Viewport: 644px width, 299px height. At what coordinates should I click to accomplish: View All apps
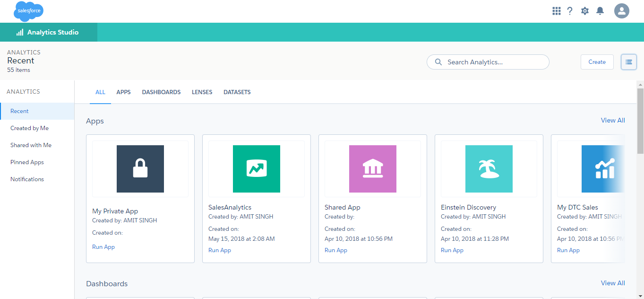[613, 120]
